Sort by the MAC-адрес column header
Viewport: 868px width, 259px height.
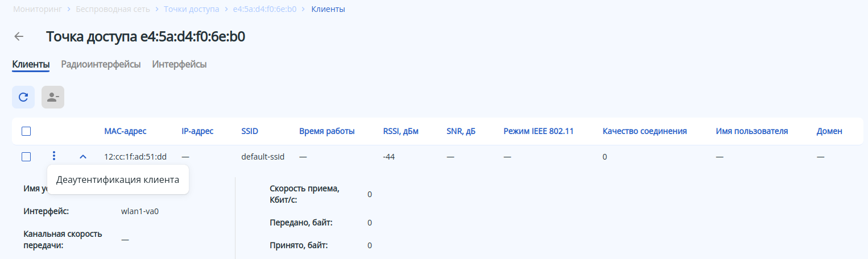[125, 131]
